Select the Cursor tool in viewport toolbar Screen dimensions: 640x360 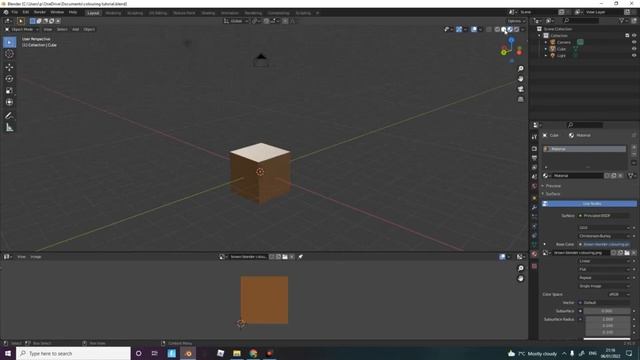tap(9, 54)
